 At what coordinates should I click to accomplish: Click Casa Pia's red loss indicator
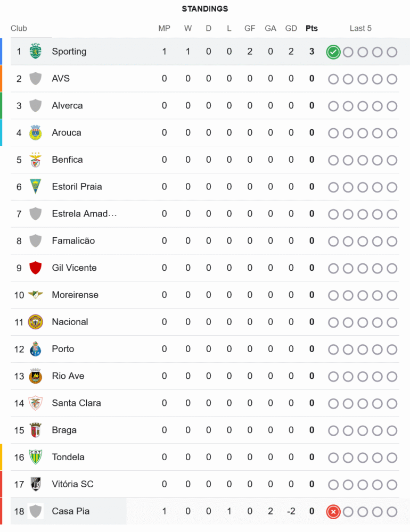tap(333, 512)
